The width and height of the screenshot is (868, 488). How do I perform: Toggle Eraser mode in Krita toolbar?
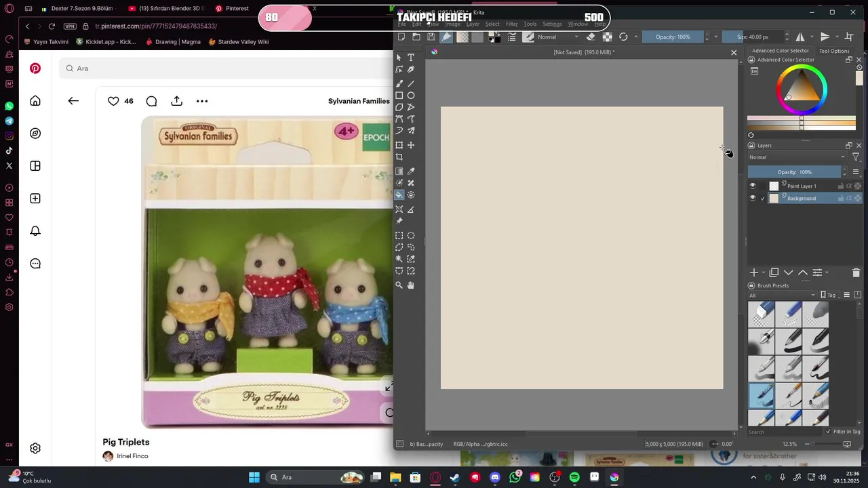coord(591,37)
